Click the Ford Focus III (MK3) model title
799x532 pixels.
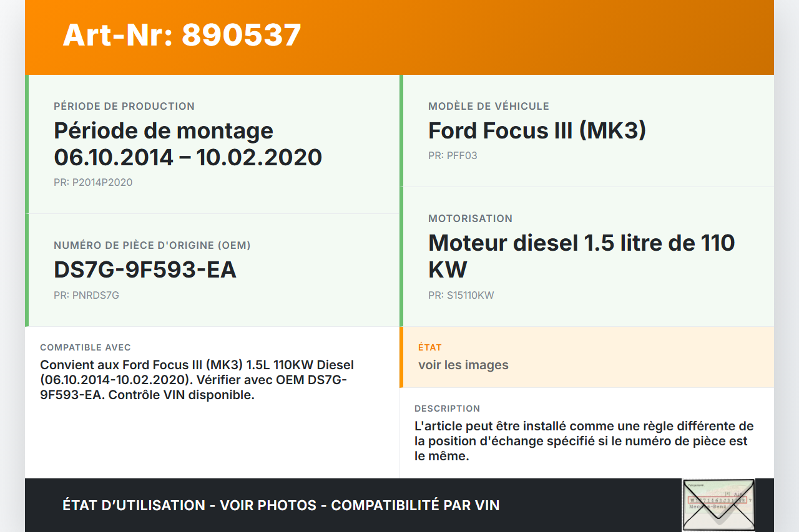537,131
